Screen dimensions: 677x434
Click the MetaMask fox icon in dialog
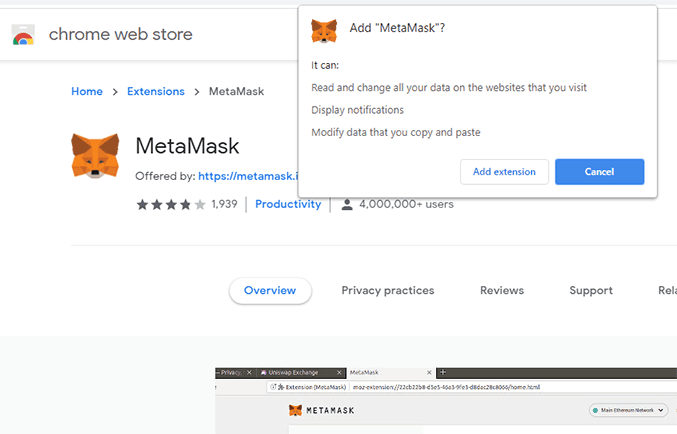[324, 29]
